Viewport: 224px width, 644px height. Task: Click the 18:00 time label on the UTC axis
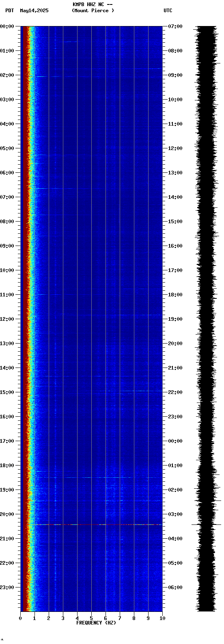tap(175, 295)
